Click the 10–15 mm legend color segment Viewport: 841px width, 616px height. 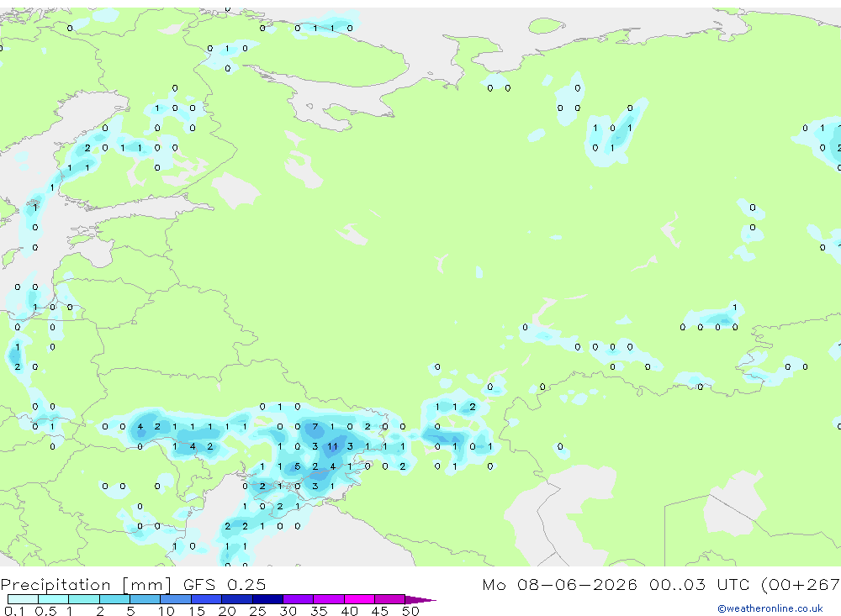[x=176, y=599]
